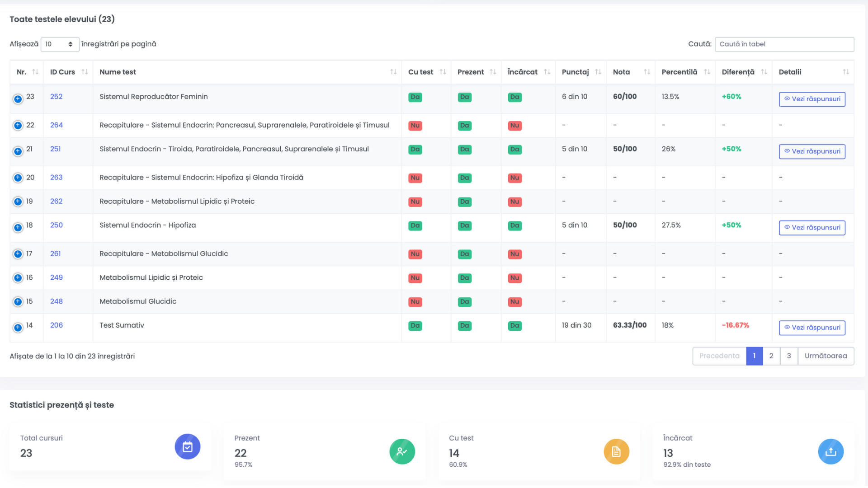Sort the Diferență column arrows
This screenshot has width=868, height=488.
[x=764, y=71]
